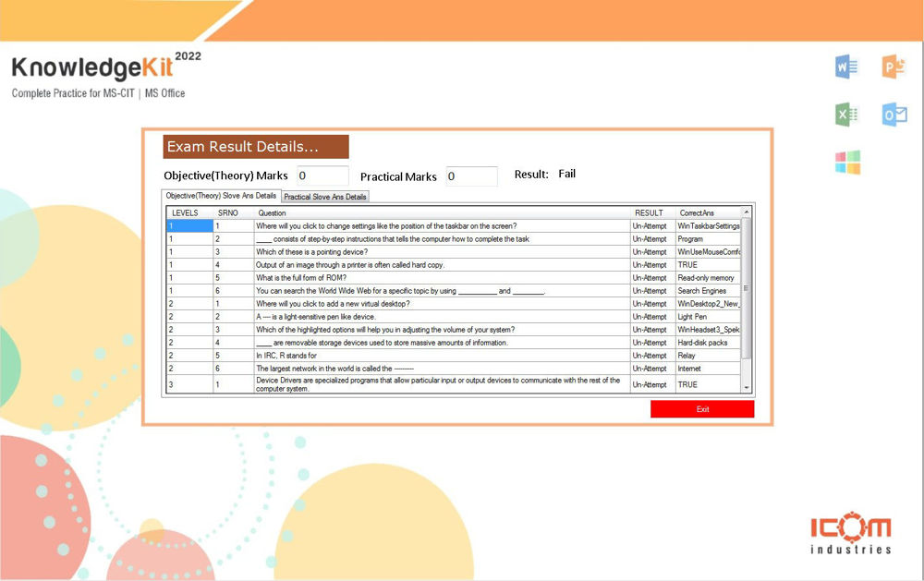The image size is (924, 581).
Task: Click the scroll down arrow of the table
Action: point(746,388)
